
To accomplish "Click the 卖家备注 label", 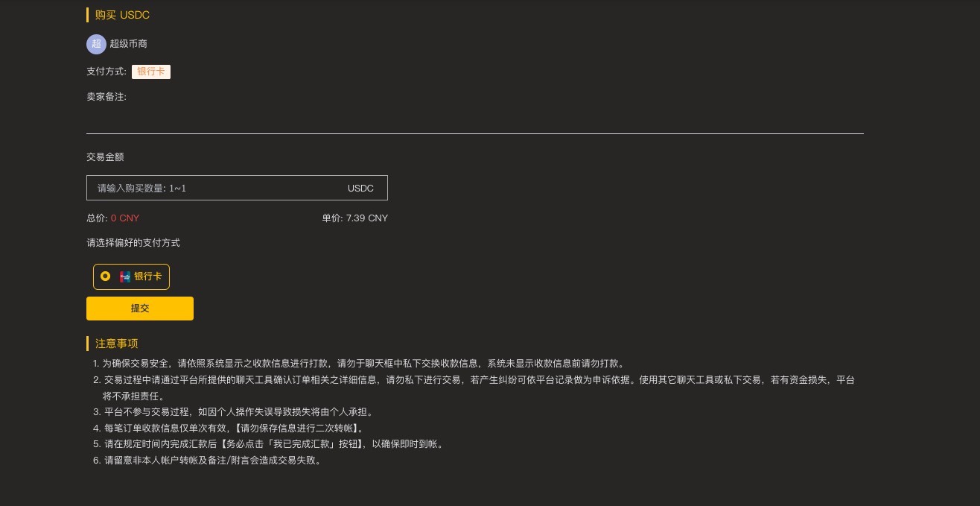I will coord(106,97).
